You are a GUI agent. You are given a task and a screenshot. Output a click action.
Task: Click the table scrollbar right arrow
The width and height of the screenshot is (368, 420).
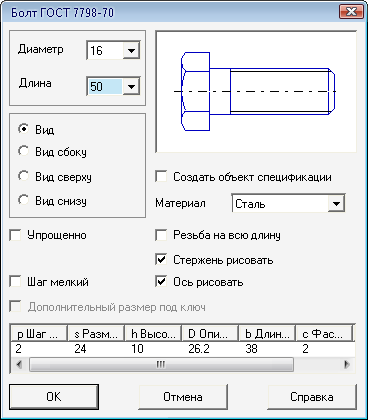pyautogui.click(x=347, y=364)
